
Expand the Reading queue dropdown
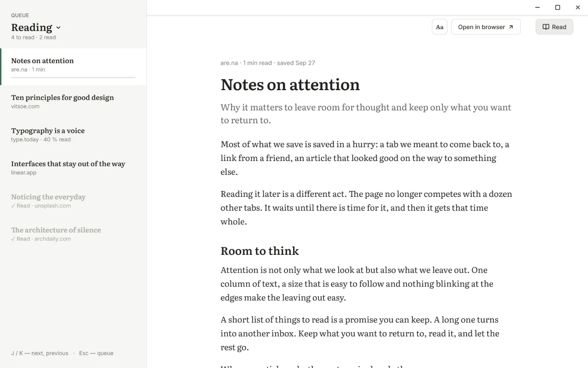coord(36,27)
